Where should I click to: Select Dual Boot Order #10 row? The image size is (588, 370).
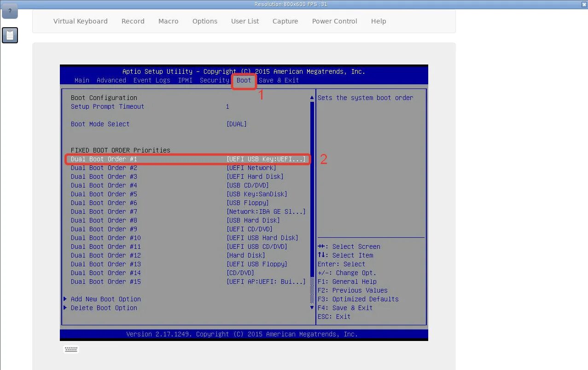click(x=188, y=238)
